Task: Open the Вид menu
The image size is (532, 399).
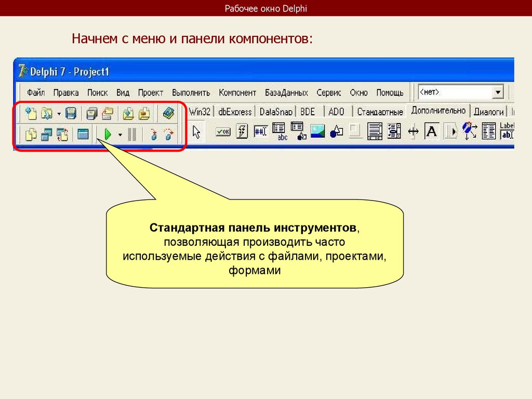Action: (x=123, y=92)
